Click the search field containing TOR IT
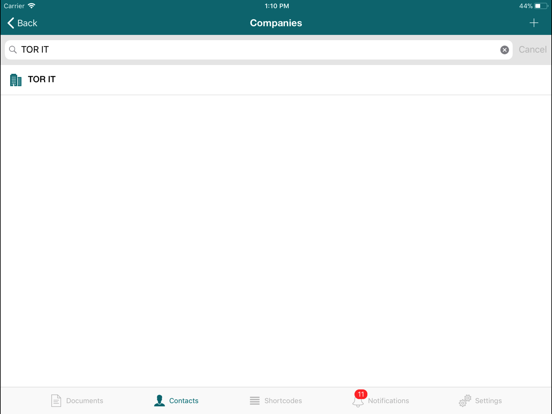Viewport: 552px width, 414px height. coord(259,50)
